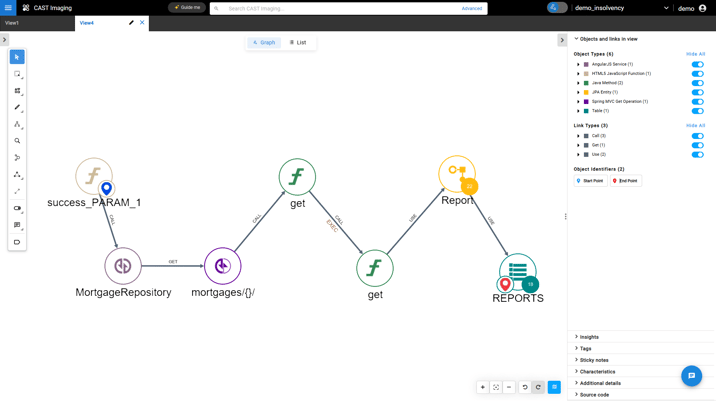The width and height of the screenshot is (716, 402).
Task: Click the undo arrow button
Action: 525,387
